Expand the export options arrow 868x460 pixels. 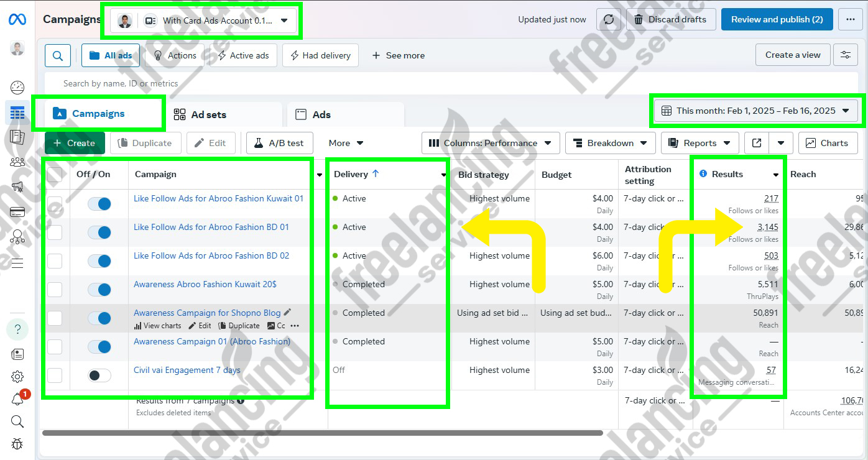coord(781,143)
